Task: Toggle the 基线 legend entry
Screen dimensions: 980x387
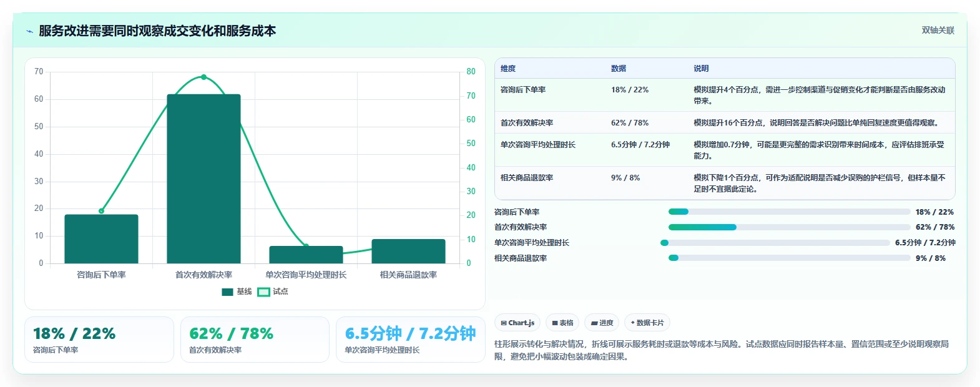Action: click(237, 291)
